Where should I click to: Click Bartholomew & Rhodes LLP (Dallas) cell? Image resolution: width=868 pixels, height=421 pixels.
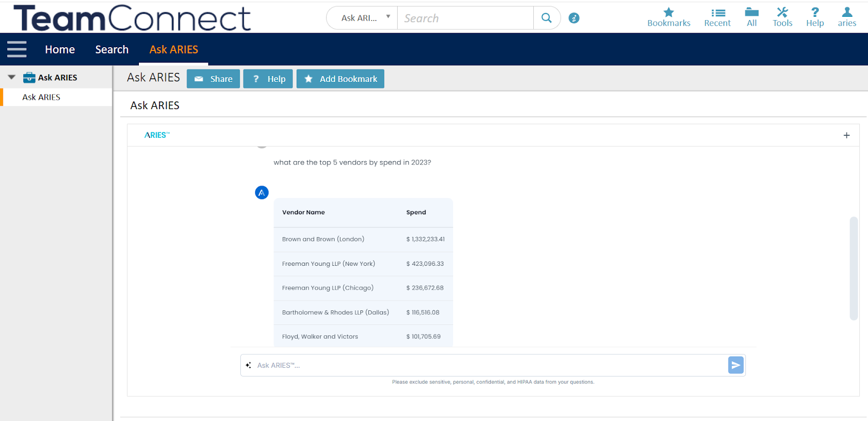[335, 312]
